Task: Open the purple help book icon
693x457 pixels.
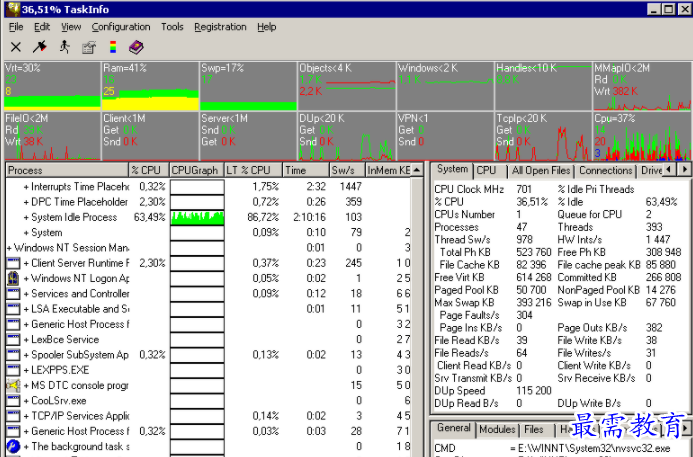Action: (x=136, y=47)
